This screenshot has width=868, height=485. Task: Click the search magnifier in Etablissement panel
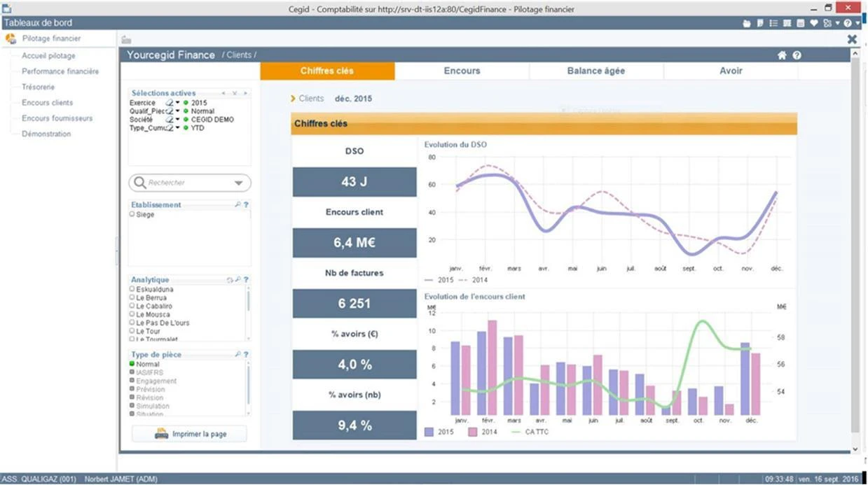pyautogui.click(x=238, y=205)
